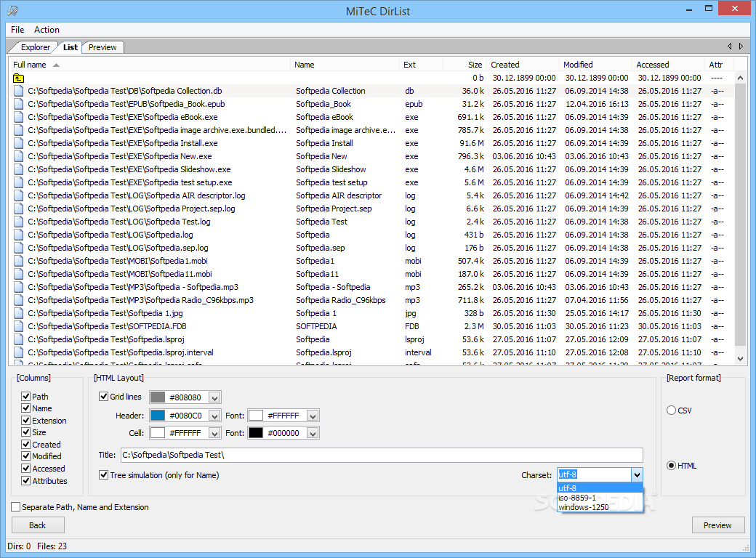Click file icon for Softpedia.lsproj.interval

[18, 352]
